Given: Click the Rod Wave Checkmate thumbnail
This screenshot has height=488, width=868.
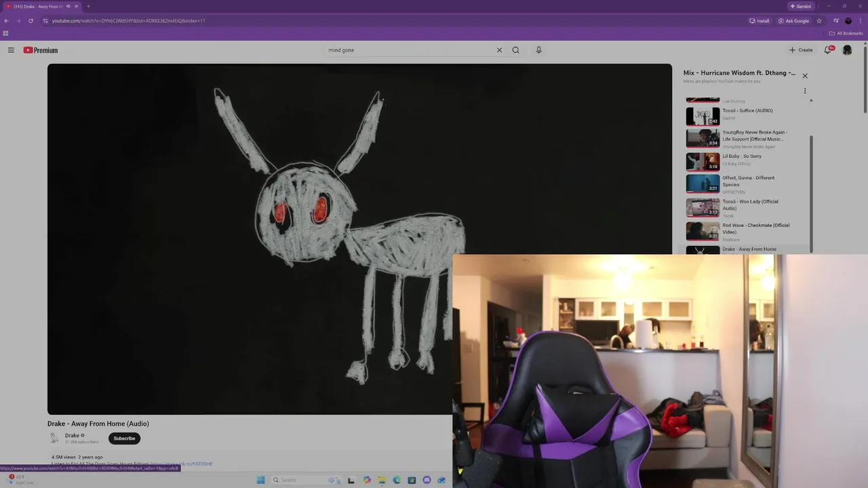Looking at the screenshot, I should [703, 230].
